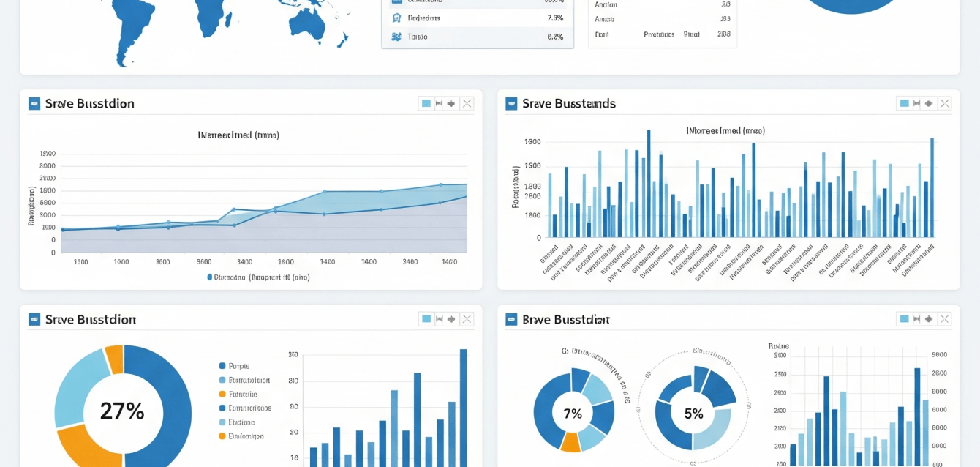The width and height of the screenshot is (980, 467).
Task: Close the 27% donut panel with its X
Action: pos(467,319)
